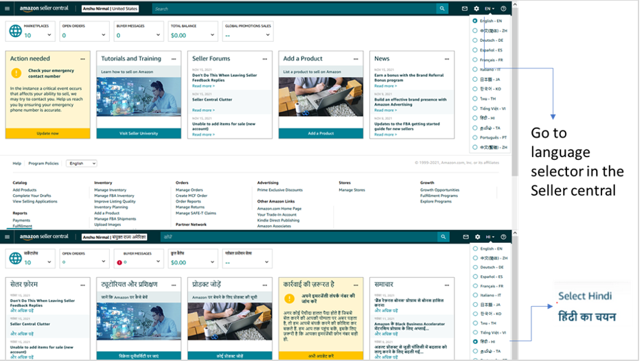The width and height of the screenshot is (644, 361).
Task: Click Help link in the footer
Action: pos(17,163)
